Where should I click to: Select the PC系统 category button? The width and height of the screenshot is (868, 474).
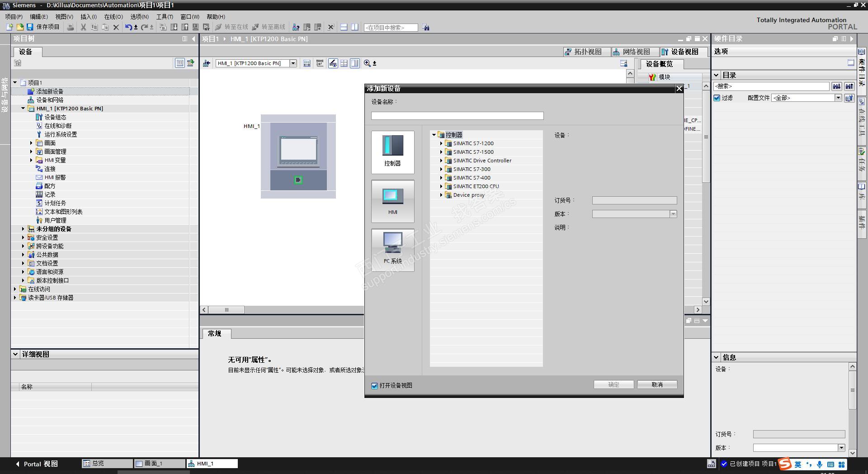392,250
